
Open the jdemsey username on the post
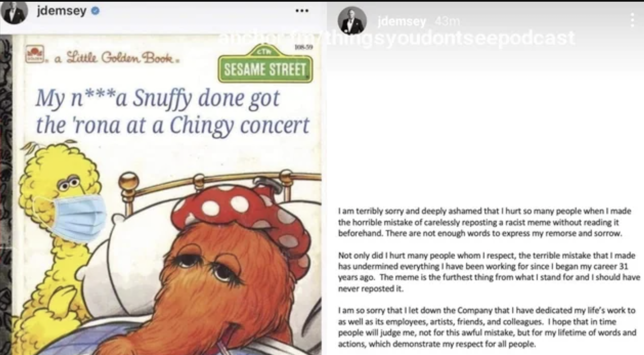click(61, 11)
